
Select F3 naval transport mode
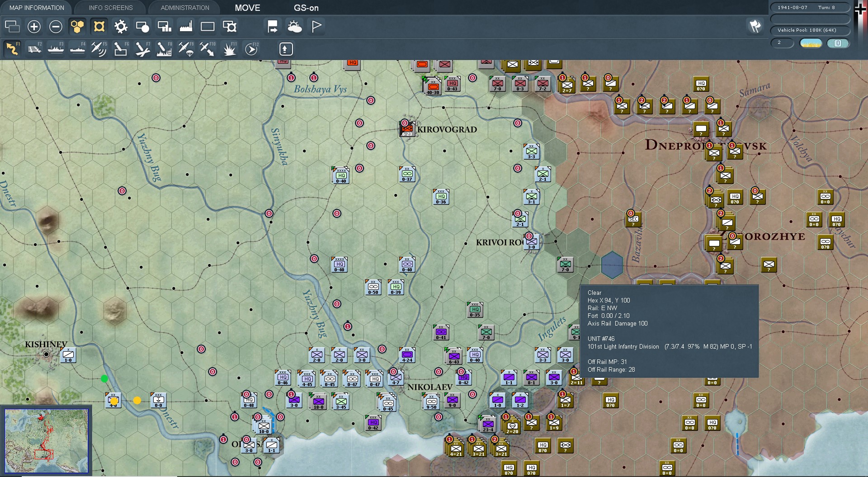tap(56, 49)
